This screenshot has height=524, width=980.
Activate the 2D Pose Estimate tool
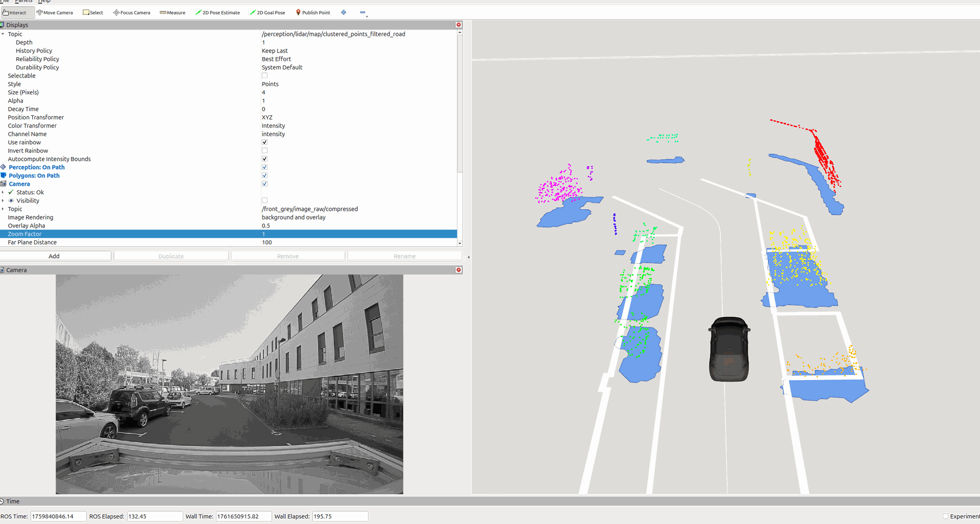pyautogui.click(x=218, y=13)
